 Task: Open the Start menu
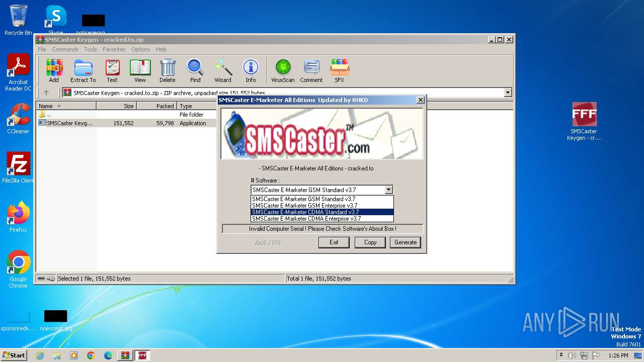(x=14, y=355)
